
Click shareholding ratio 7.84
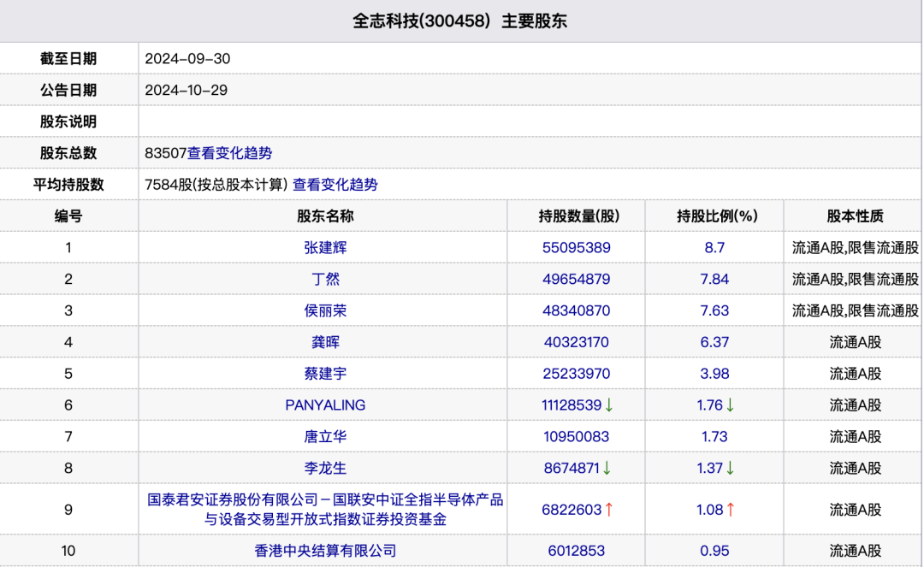click(714, 279)
